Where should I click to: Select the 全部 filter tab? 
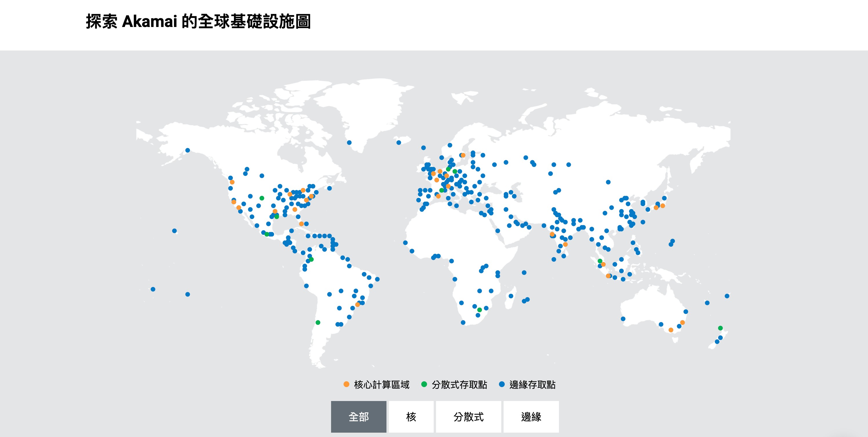(359, 417)
